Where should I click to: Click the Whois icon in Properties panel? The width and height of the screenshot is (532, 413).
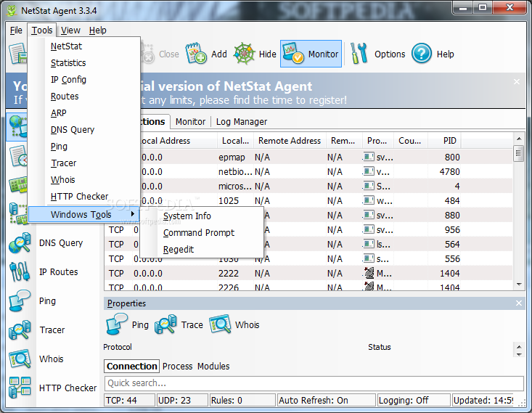(220, 324)
